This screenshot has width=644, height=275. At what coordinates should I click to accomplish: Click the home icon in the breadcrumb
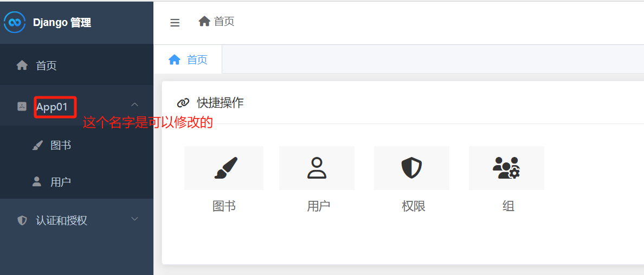pyautogui.click(x=204, y=21)
